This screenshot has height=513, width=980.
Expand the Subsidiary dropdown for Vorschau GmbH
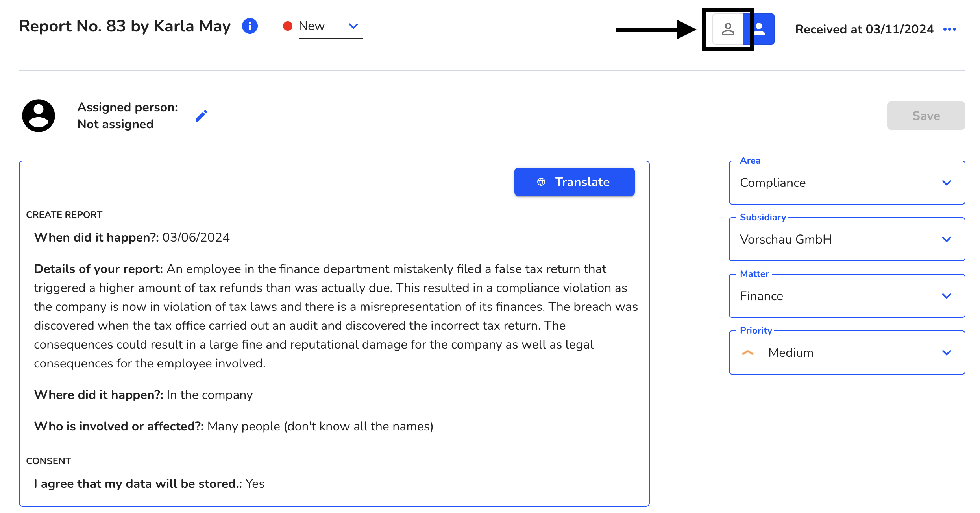(x=947, y=239)
